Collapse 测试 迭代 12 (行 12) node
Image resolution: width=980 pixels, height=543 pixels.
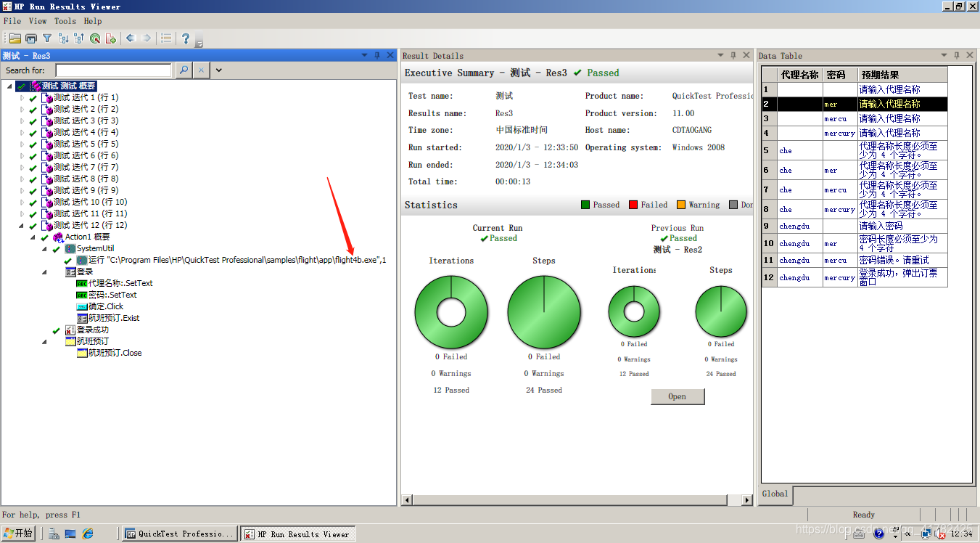click(22, 226)
